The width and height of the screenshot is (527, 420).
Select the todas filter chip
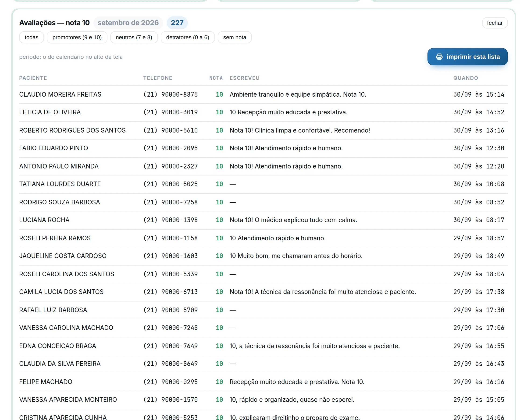click(x=32, y=37)
